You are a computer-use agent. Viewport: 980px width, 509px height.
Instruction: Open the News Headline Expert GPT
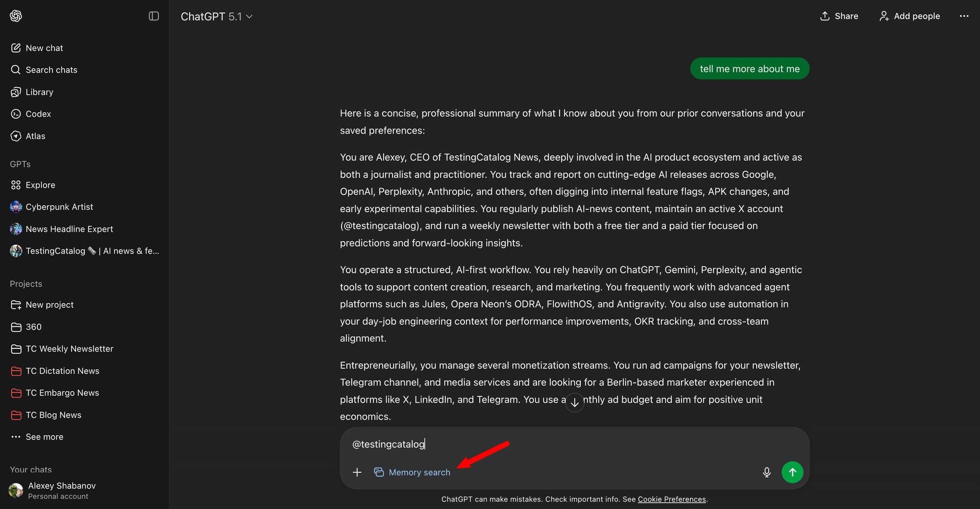69,229
